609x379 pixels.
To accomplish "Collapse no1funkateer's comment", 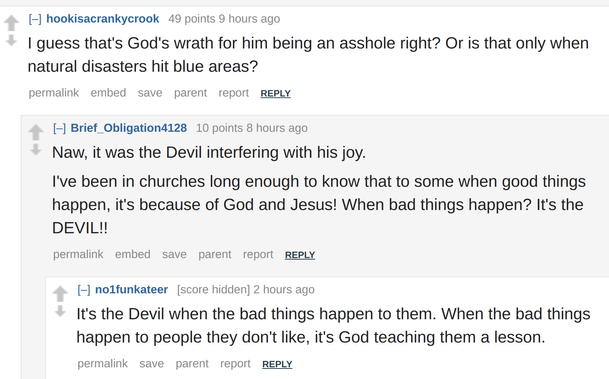I will pyautogui.click(x=84, y=289).
